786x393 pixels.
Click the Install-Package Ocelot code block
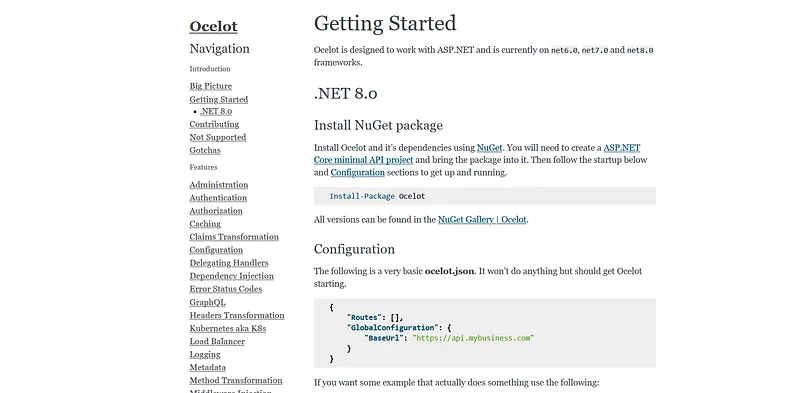pos(485,196)
